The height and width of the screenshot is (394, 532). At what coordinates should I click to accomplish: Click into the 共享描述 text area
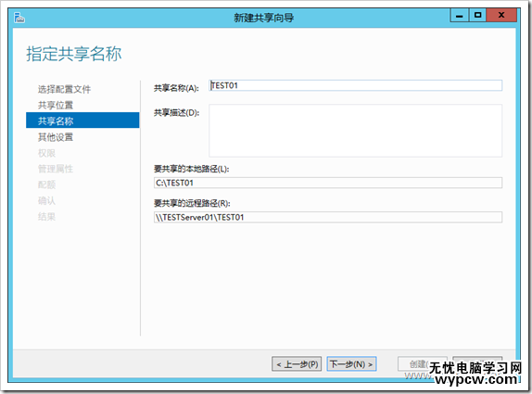coord(355,131)
